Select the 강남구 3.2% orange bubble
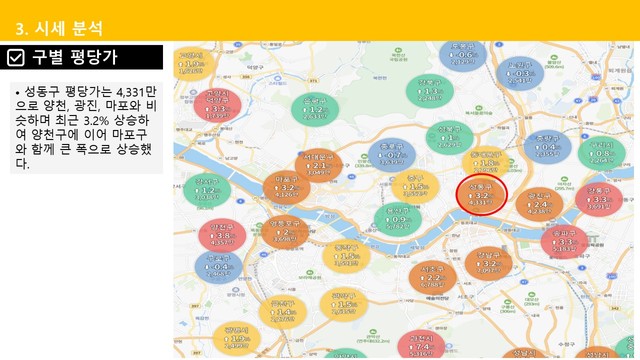The height and width of the screenshot is (360, 640). [x=489, y=263]
